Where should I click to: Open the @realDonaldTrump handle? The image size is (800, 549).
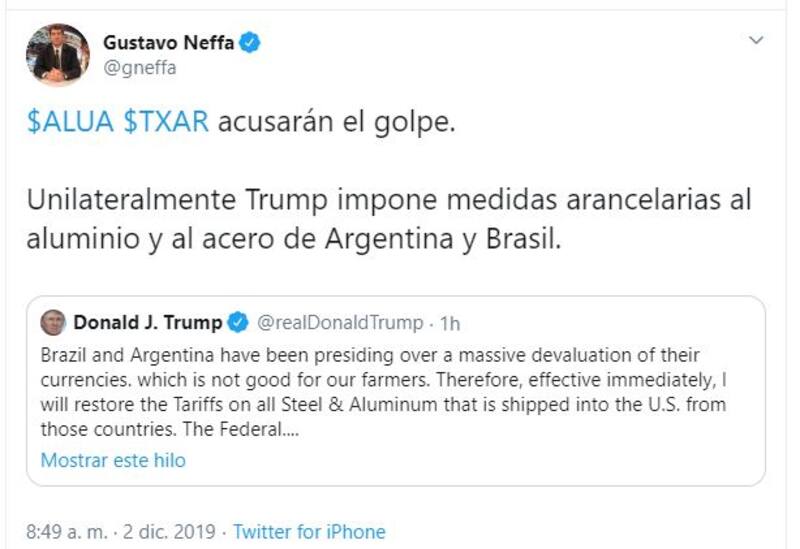(x=340, y=323)
